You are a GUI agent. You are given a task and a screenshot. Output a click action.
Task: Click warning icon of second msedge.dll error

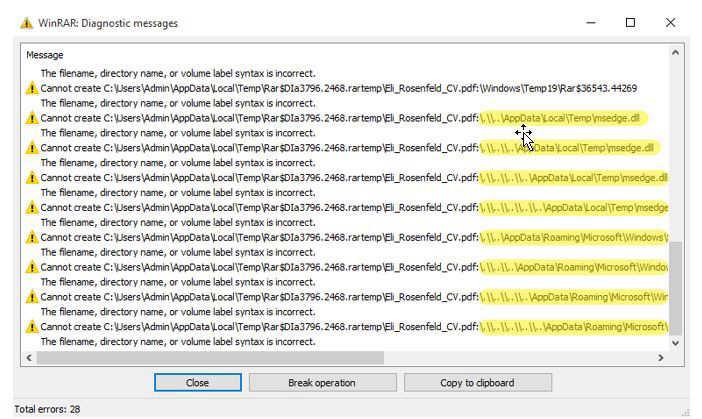click(x=31, y=148)
